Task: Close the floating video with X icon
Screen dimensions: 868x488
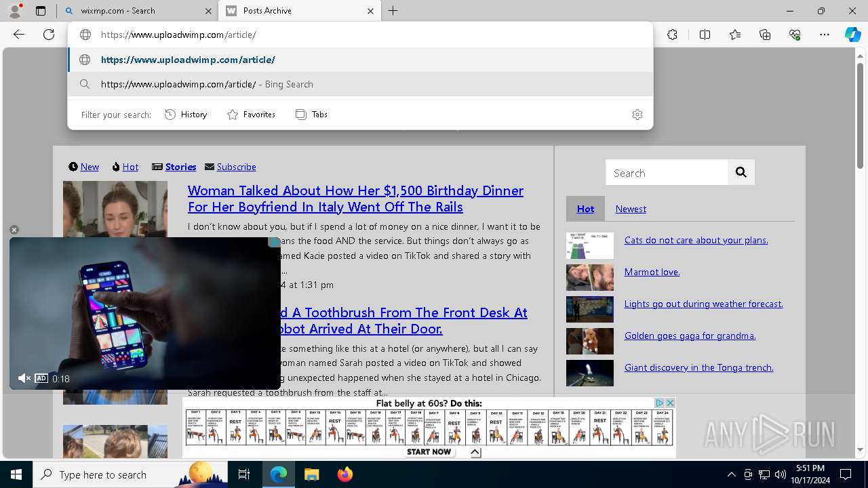Action: tap(14, 230)
